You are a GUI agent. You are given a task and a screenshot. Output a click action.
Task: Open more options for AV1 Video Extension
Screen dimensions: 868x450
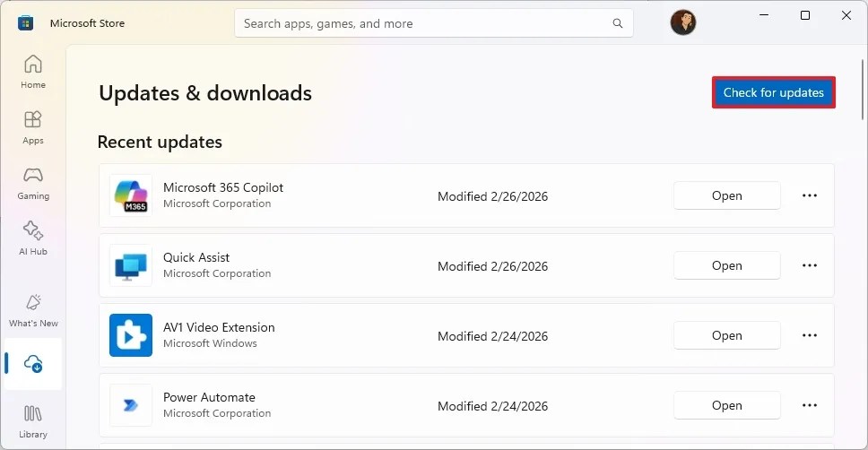(810, 335)
